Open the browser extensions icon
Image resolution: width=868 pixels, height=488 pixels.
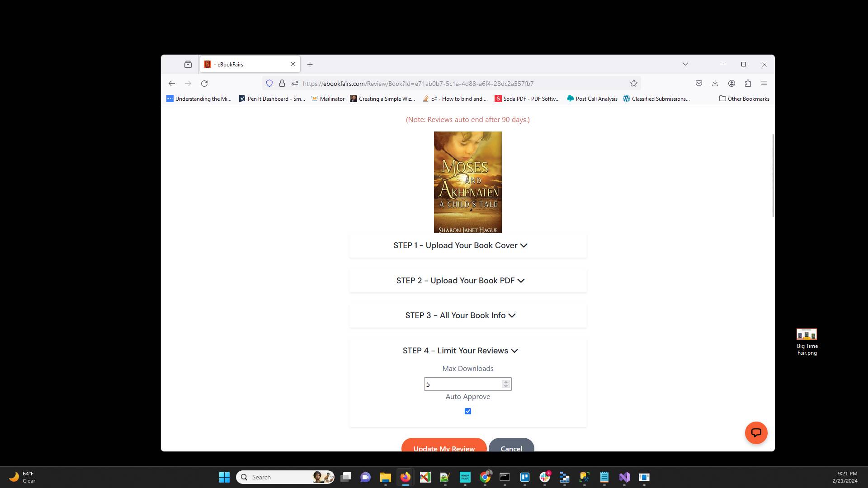point(748,83)
